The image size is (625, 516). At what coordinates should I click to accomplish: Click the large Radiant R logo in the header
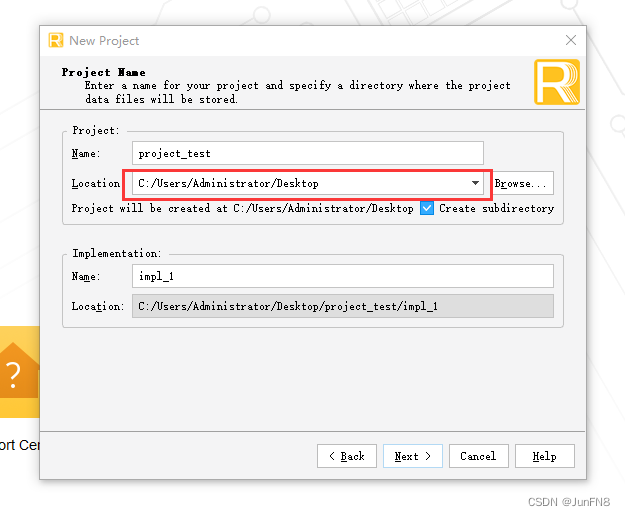click(x=556, y=82)
